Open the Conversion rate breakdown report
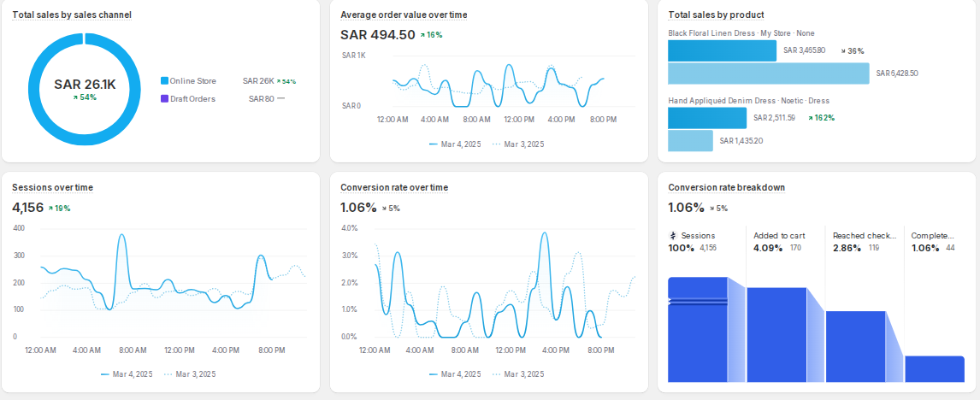The image size is (980, 400). 726,188
